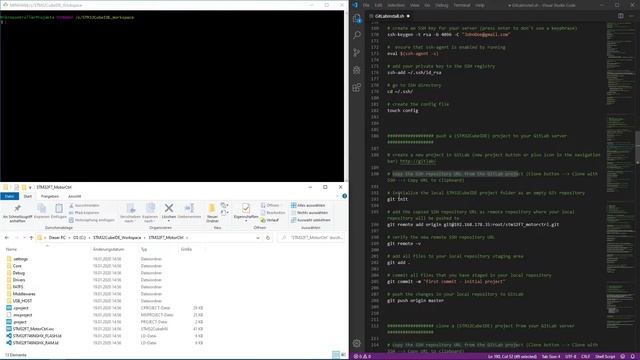The image size is (640, 360).
Task: Click the CRLF end-of-line setting
Action: 585,356
